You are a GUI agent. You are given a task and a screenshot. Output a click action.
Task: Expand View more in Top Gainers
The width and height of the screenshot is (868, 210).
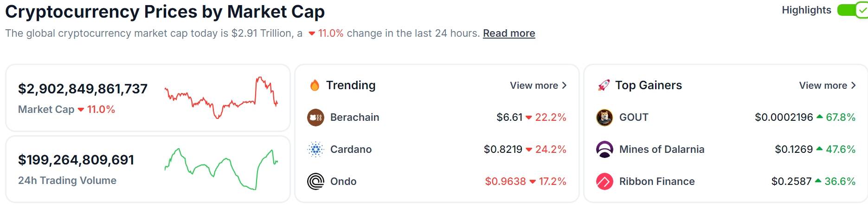click(x=827, y=85)
